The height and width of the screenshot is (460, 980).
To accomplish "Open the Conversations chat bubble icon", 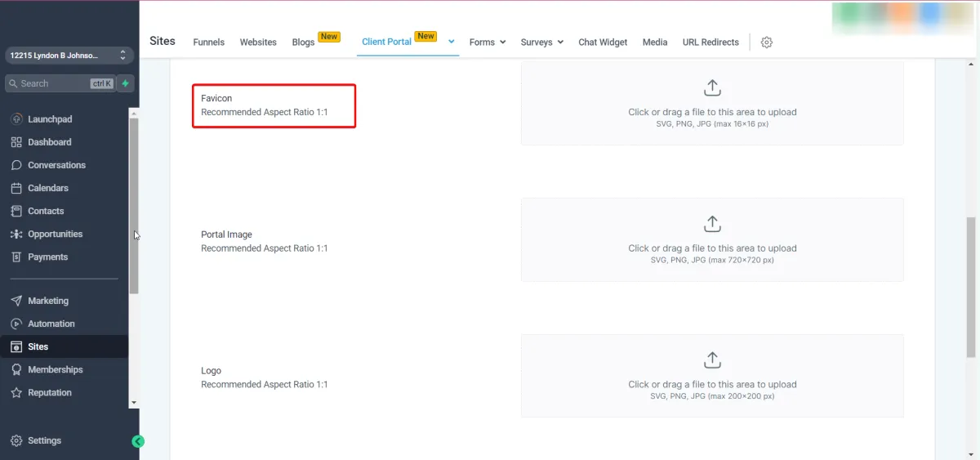I will [x=16, y=165].
